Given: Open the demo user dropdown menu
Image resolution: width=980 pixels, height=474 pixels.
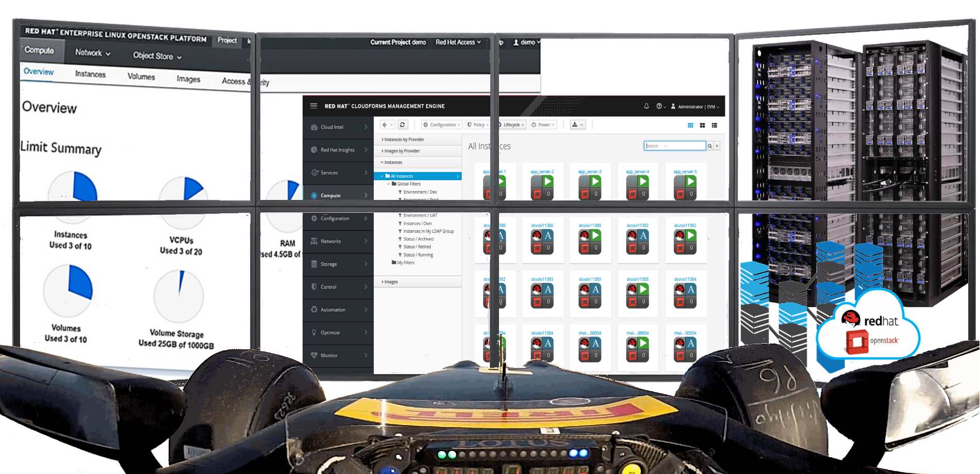Looking at the screenshot, I should [x=526, y=42].
